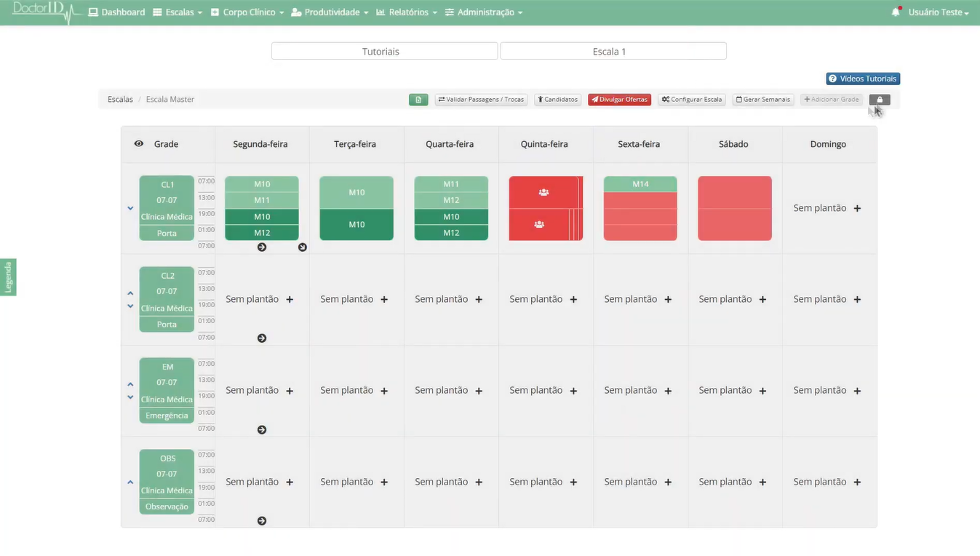The height and width of the screenshot is (556, 980).
Task: Add a shift on Domingo for CL1
Action: click(x=857, y=208)
